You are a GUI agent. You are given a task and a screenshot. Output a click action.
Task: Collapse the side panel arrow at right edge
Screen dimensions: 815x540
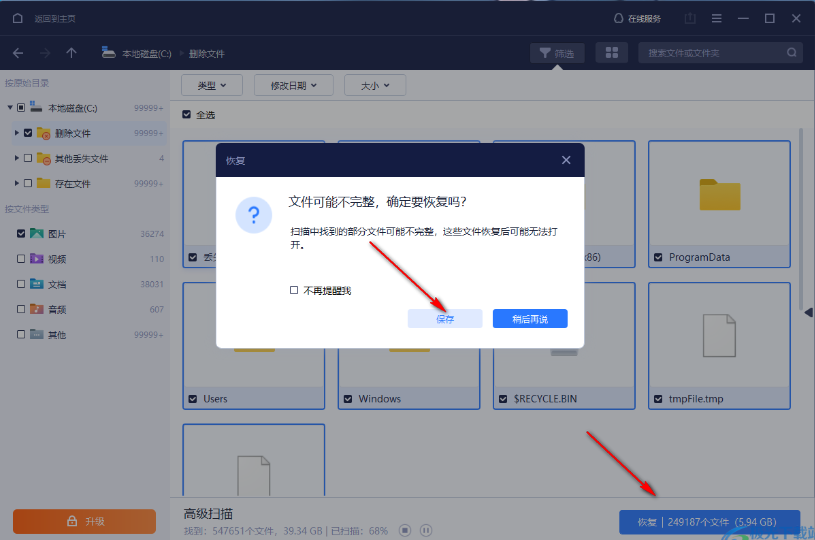click(809, 312)
